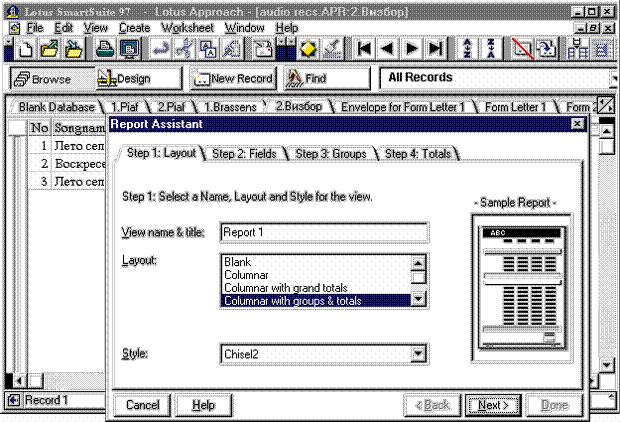The height and width of the screenshot is (422, 620).
Task: Open the Window menu
Action: click(x=245, y=28)
